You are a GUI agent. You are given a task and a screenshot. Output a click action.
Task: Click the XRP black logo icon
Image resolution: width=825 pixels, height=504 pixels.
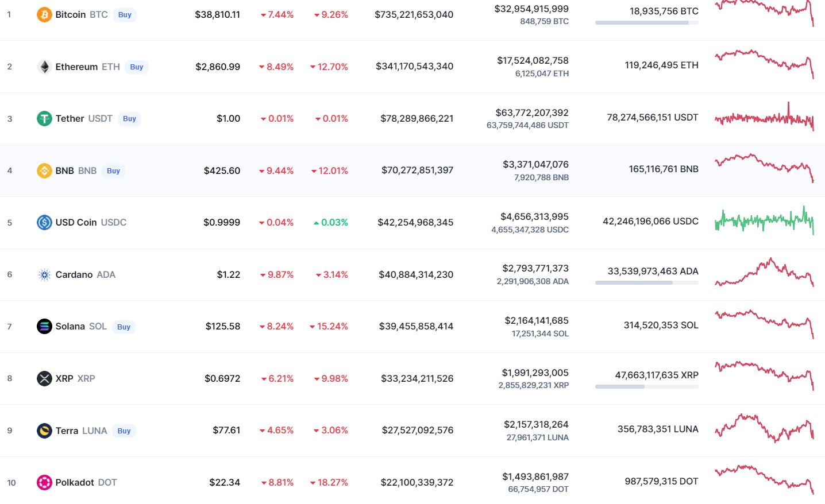(x=44, y=378)
